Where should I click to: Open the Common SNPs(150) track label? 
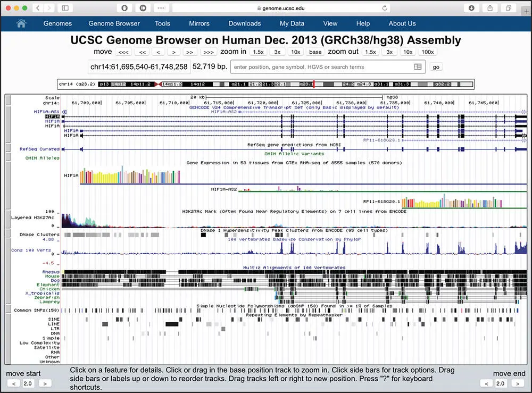click(x=37, y=310)
